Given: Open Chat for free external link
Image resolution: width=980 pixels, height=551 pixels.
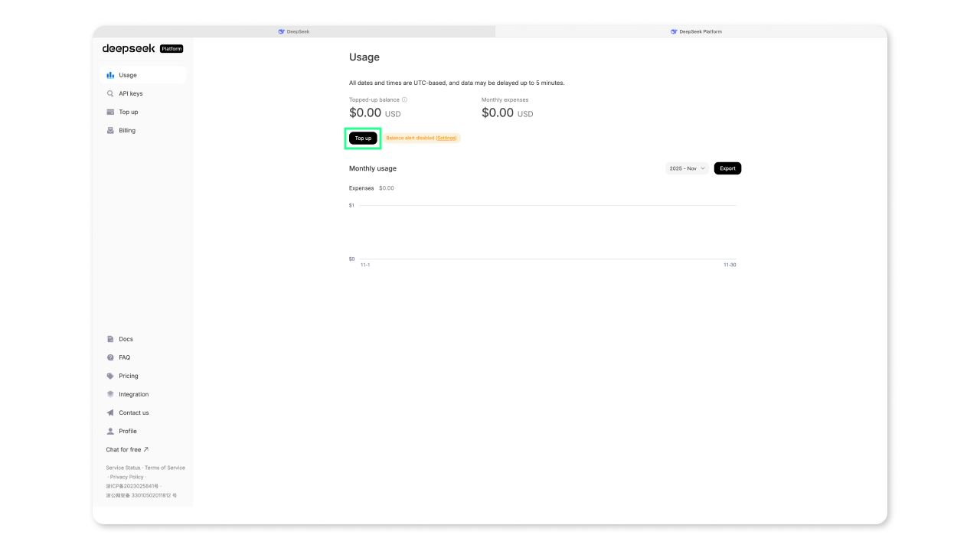Looking at the screenshot, I should (127, 449).
